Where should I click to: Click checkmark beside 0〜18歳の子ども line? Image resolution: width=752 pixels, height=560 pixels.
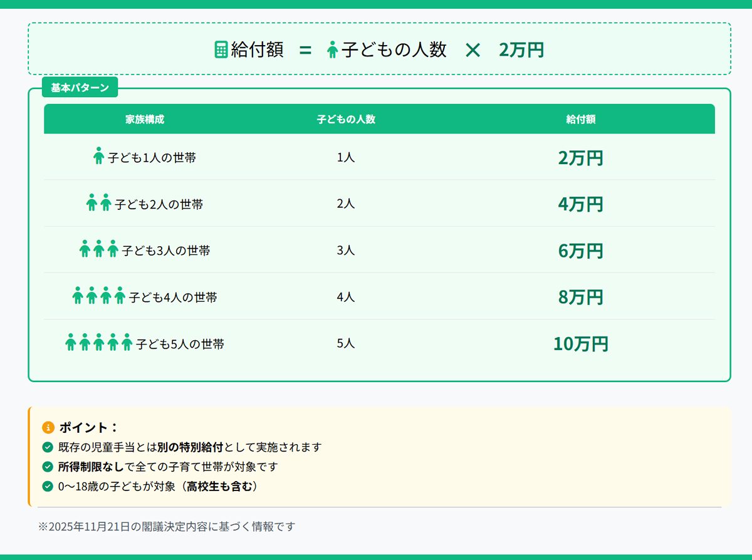(x=48, y=486)
